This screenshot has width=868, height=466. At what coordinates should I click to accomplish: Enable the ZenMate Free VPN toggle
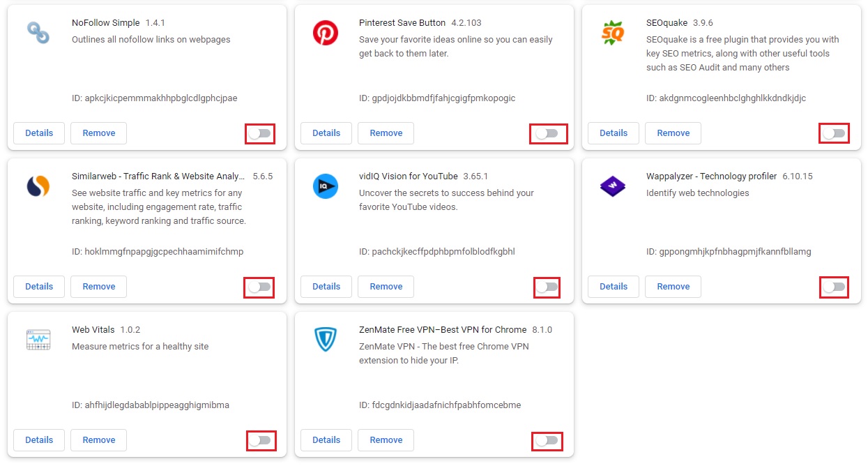547,440
